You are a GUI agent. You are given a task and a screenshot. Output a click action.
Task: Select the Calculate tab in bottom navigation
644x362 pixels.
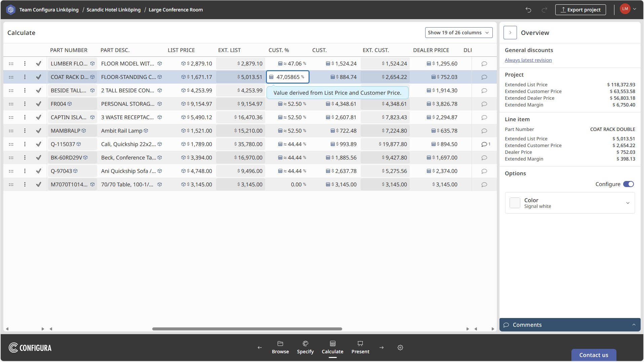pyautogui.click(x=332, y=347)
